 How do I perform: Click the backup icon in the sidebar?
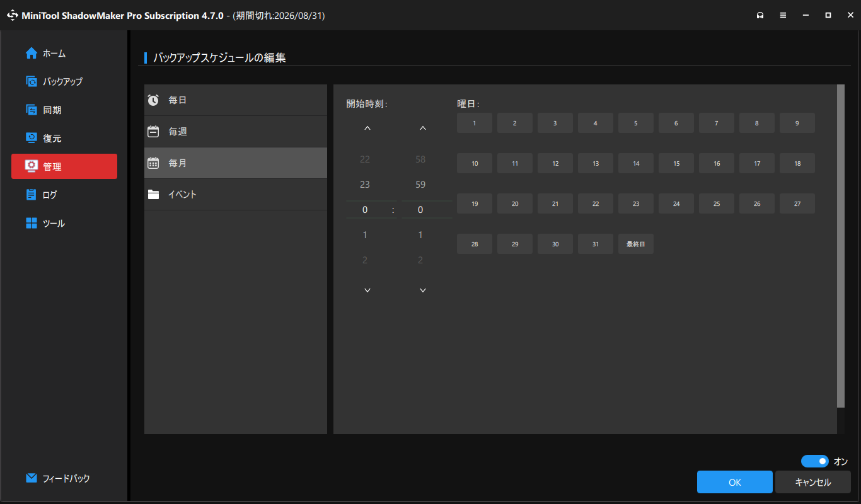(x=32, y=81)
